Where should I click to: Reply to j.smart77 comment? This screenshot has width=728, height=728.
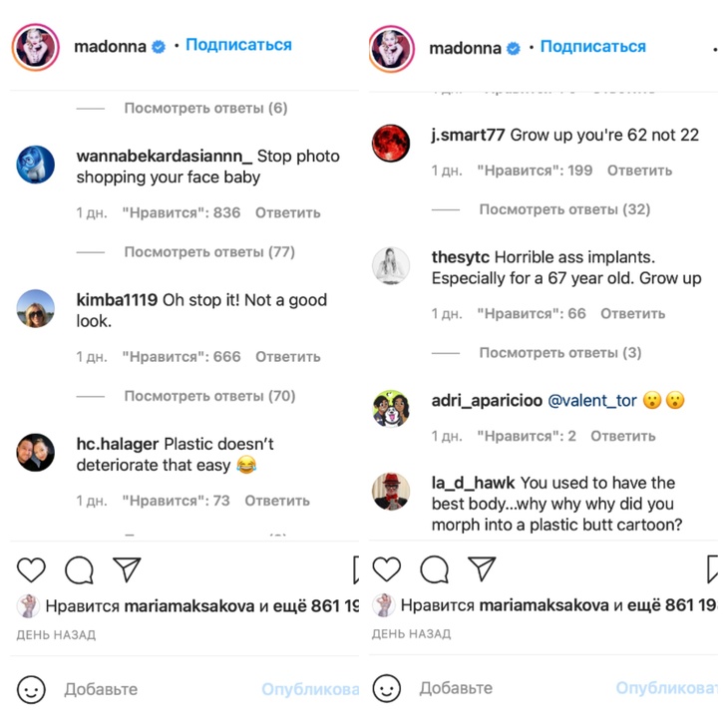(x=639, y=171)
